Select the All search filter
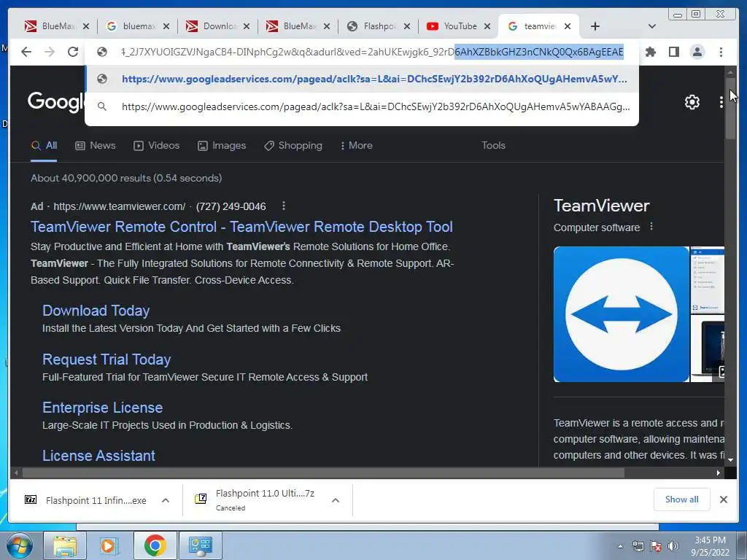The width and height of the screenshot is (747, 560). point(44,146)
